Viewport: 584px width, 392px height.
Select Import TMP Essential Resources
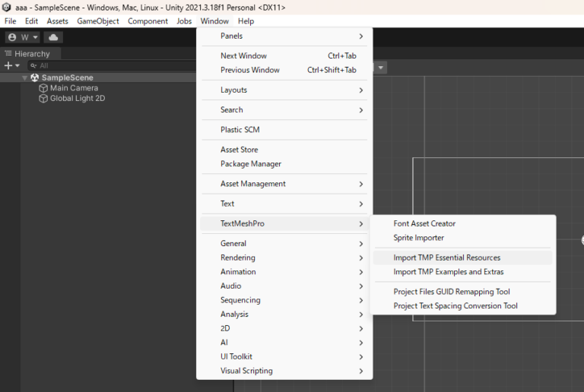[446, 258]
